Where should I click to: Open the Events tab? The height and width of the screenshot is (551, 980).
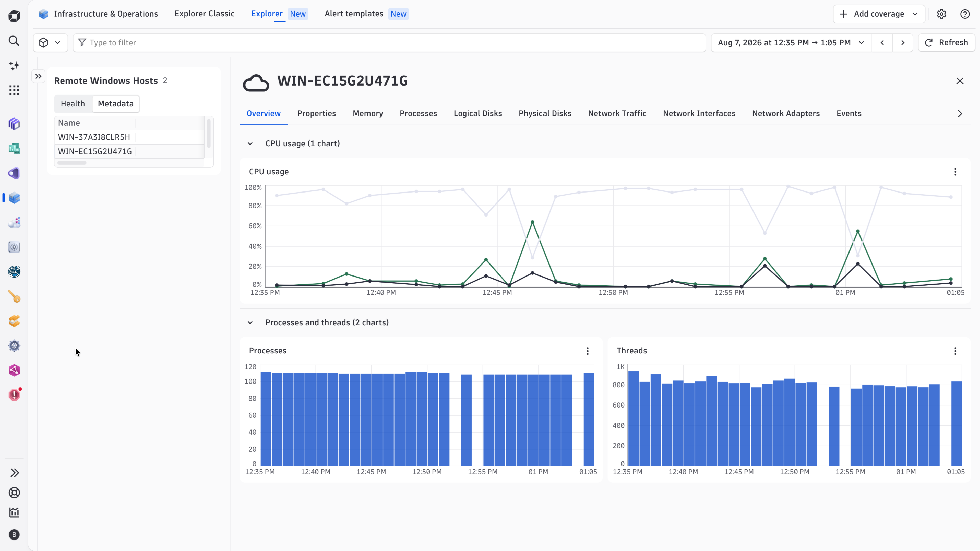tap(849, 114)
